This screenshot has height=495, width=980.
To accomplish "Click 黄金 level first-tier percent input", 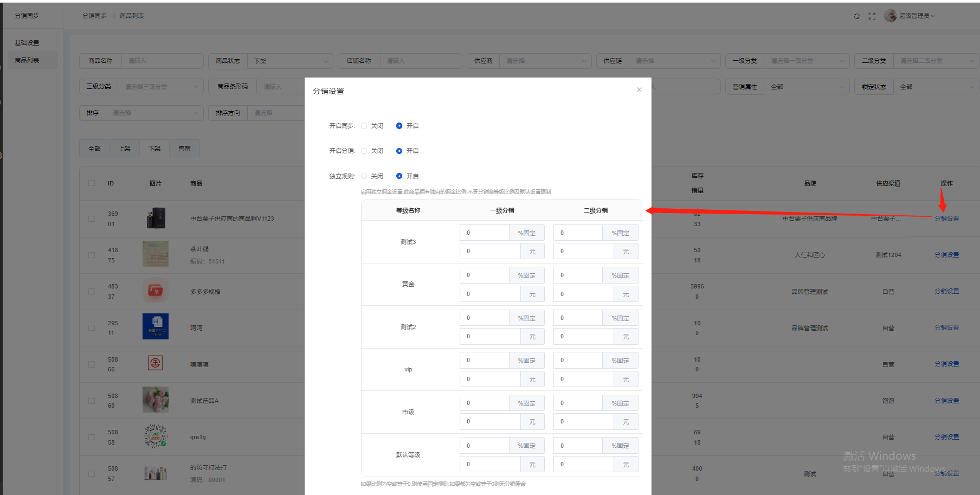I will (x=485, y=275).
